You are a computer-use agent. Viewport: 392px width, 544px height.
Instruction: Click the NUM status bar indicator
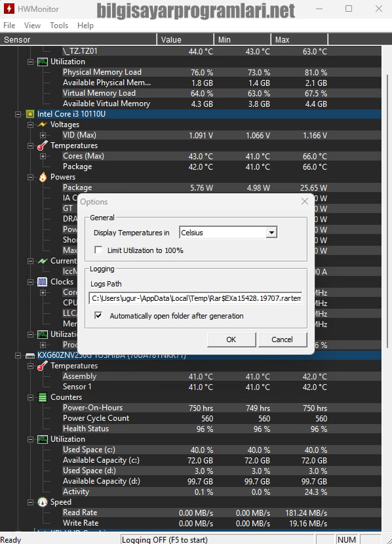pos(347,540)
